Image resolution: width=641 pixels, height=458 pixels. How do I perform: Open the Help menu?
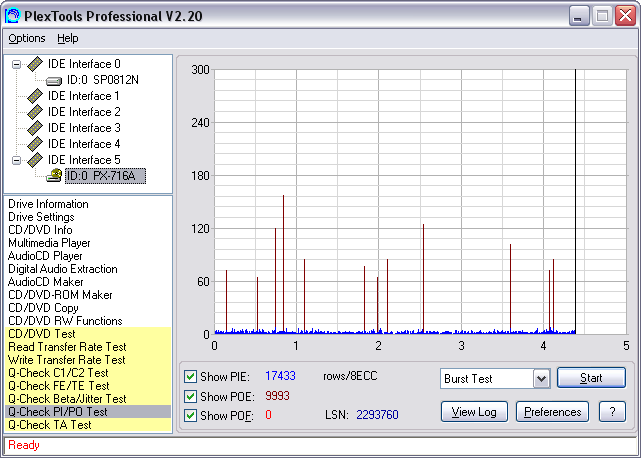coord(67,38)
